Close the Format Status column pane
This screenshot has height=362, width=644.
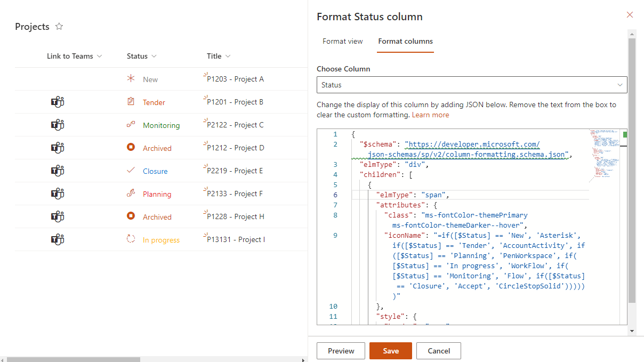click(630, 15)
